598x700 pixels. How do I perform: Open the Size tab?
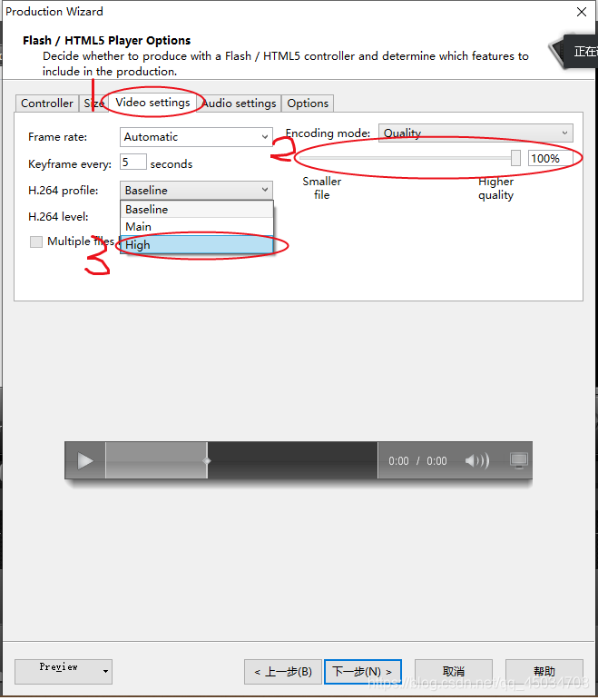tap(93, 104)
